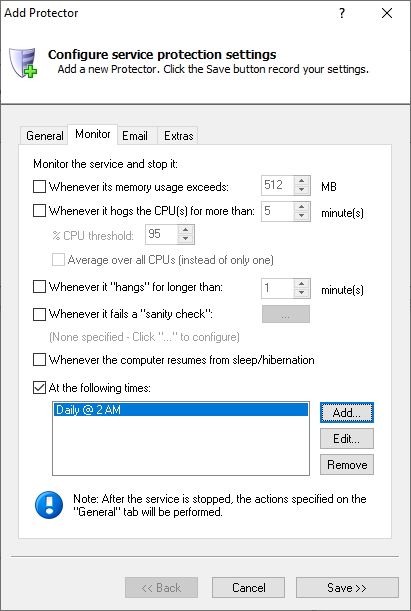
Task: Enable memory usage exceeds checkbox
Action: (x=39, y=187)
